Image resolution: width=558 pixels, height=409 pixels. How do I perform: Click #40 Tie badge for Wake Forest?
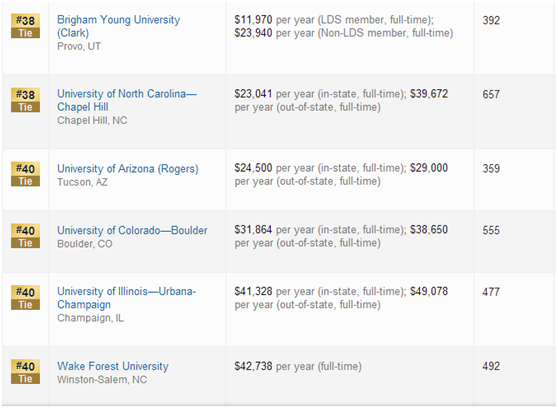(25, 372)
